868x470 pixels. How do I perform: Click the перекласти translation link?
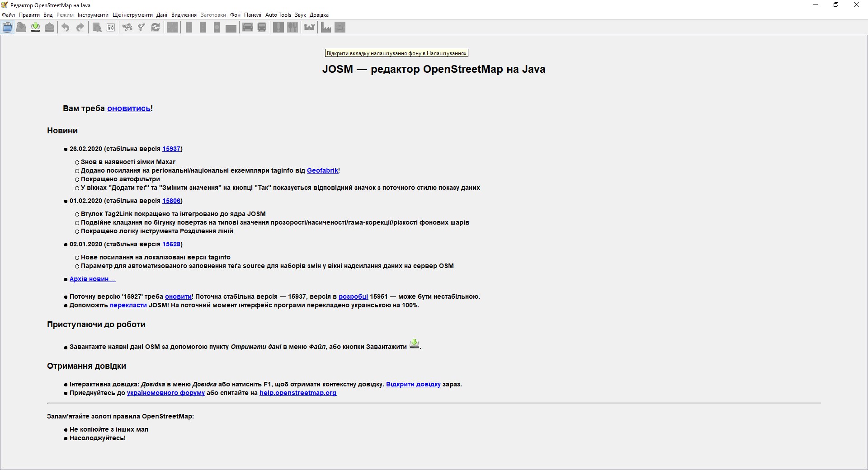pos(128,305)
